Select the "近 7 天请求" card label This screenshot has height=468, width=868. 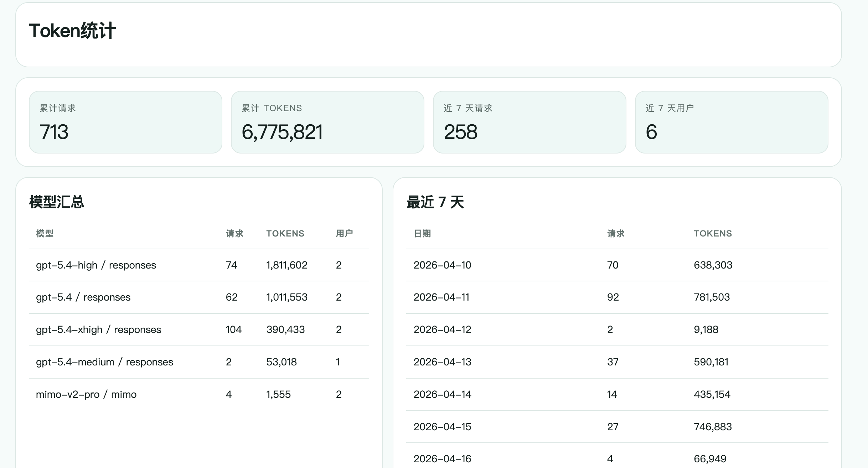(x=468, y=108)
